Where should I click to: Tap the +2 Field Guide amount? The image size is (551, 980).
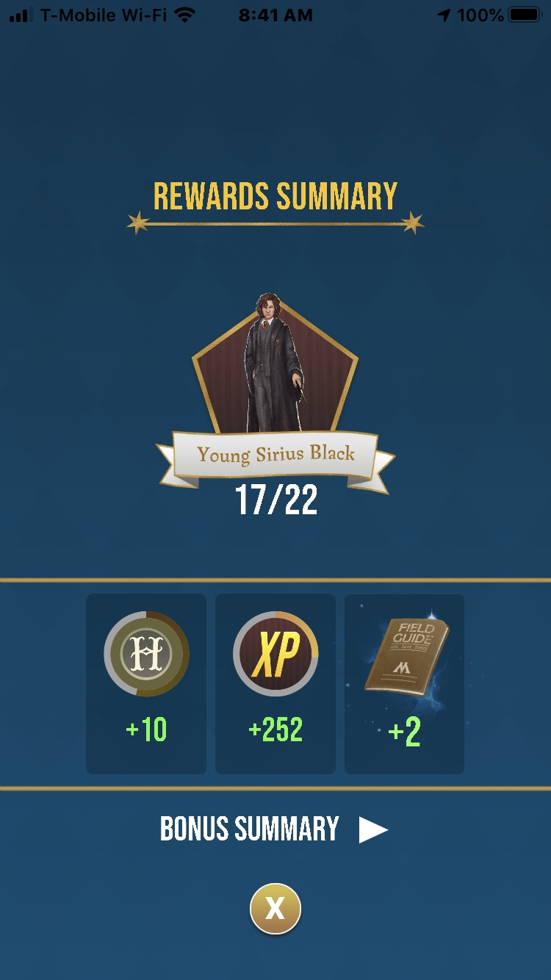(404, 732)
